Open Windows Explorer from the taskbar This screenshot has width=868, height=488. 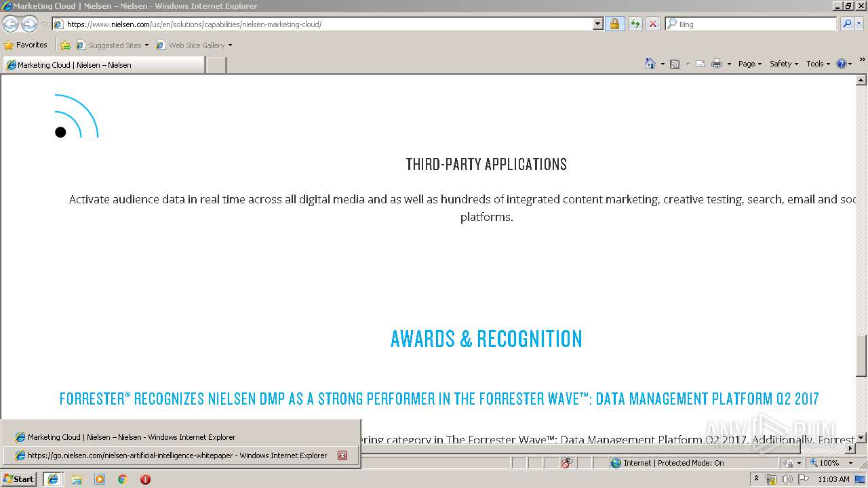(77, 479)
